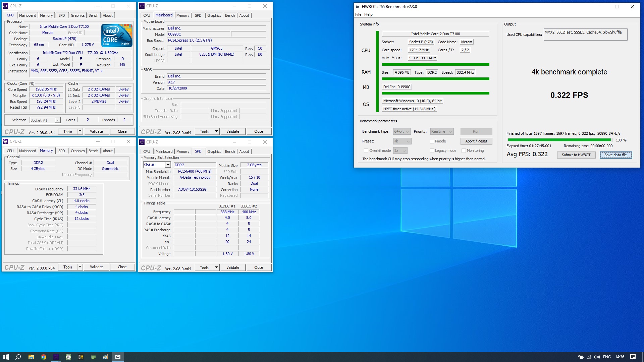This screenshot has width=644, height=362.
Task: Click the Elapsed time 01:27:45.001 text
Action: [529, 146]
